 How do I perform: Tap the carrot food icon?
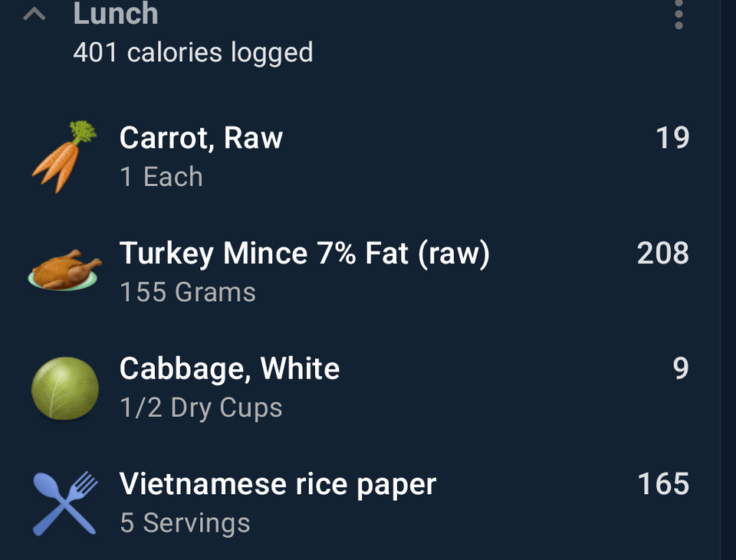[64, 156]
